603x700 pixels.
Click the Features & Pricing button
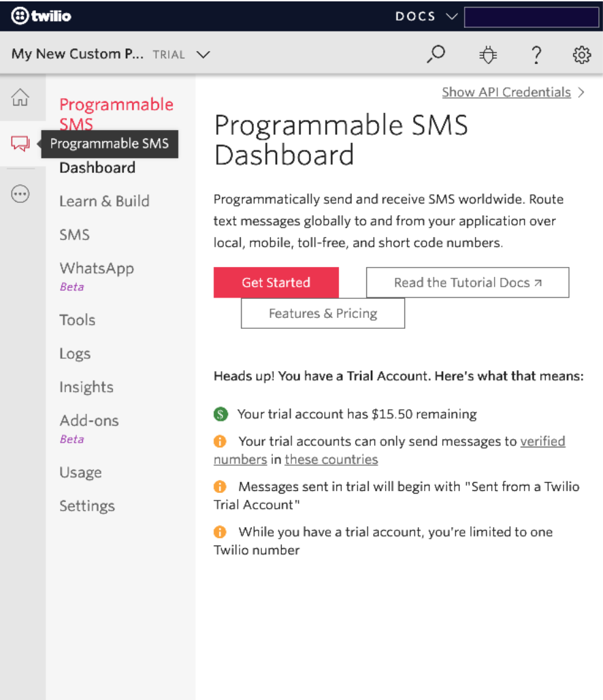tap(323, 313)
